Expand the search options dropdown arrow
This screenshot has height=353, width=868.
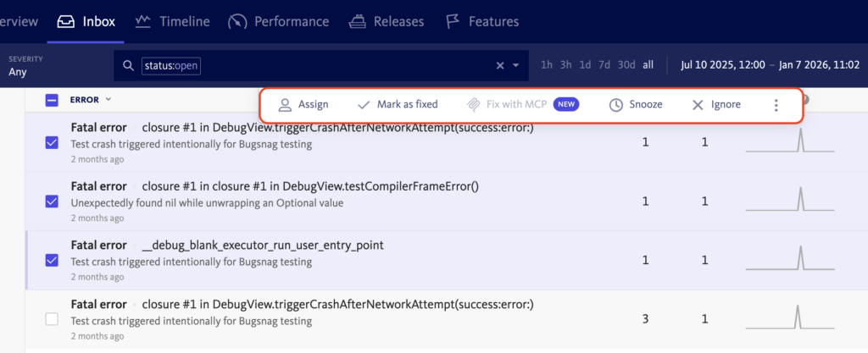pos(516,66)
